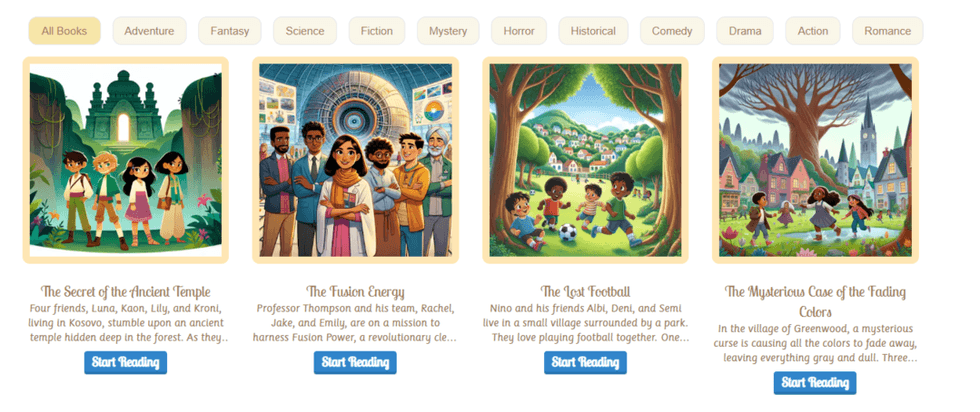Open The Secret of the Ancient Temple cover
Screen dimensions: 980x412
pyautogui.click(x=126, y=160)
